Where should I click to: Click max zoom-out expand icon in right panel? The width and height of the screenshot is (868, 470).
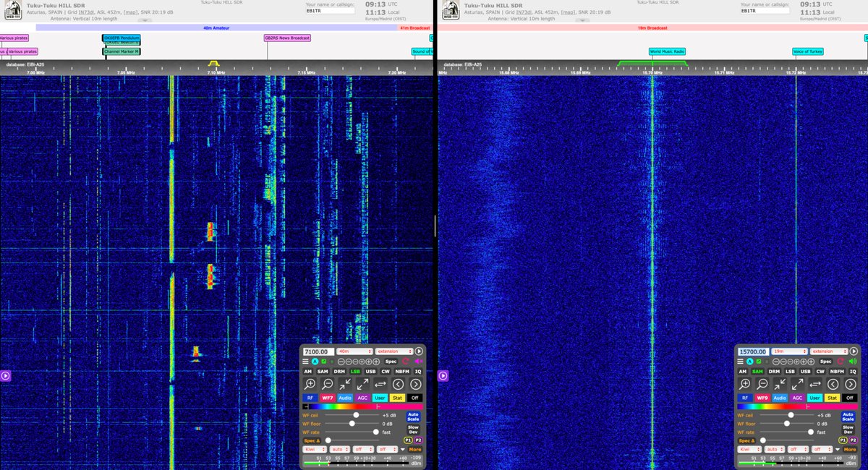[797, 384]
